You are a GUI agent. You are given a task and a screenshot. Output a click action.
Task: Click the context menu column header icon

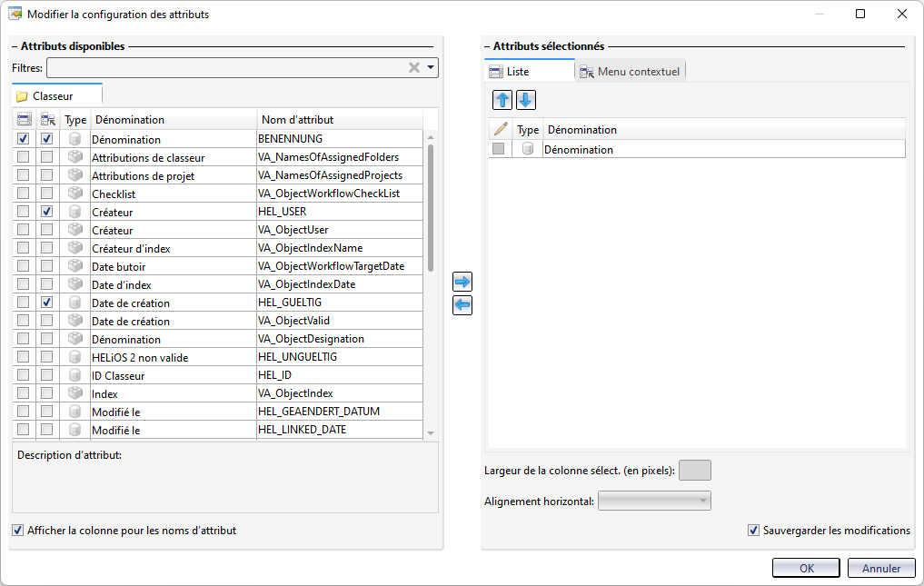tap(47, 119)
